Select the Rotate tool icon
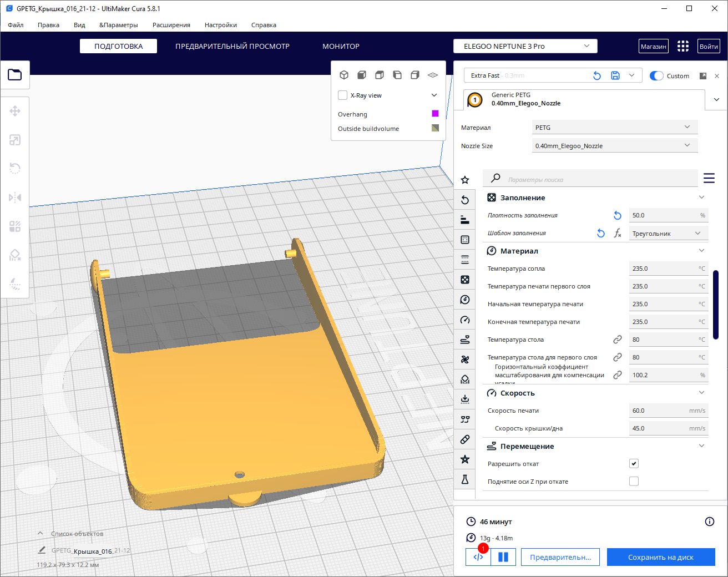Viewport: 728px width, 577px height. [x=15, y=169]
